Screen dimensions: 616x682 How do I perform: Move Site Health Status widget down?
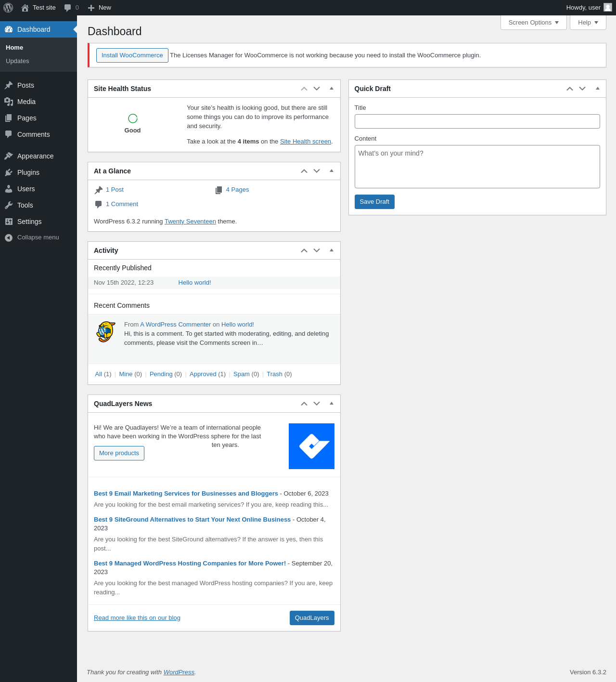pos(317,89)
